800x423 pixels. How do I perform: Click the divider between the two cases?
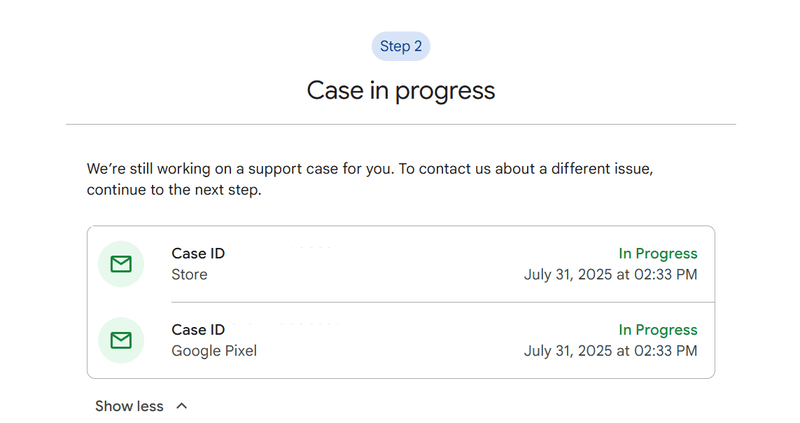pos(440,302)
